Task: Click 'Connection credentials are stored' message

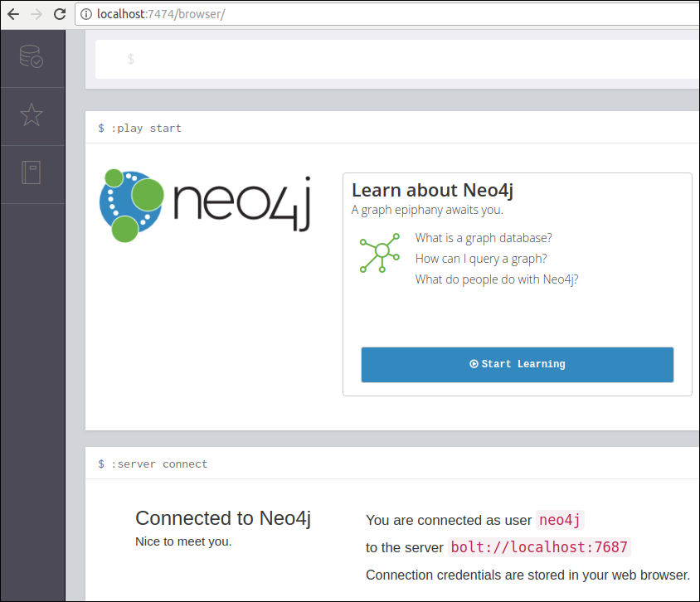Action: (x=527, y=575)
